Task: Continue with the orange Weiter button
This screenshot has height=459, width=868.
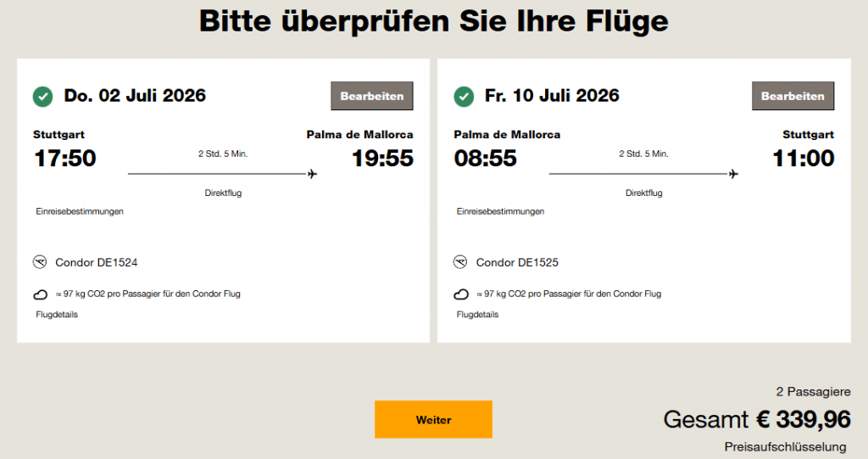Action: click(x=433, y=419)
